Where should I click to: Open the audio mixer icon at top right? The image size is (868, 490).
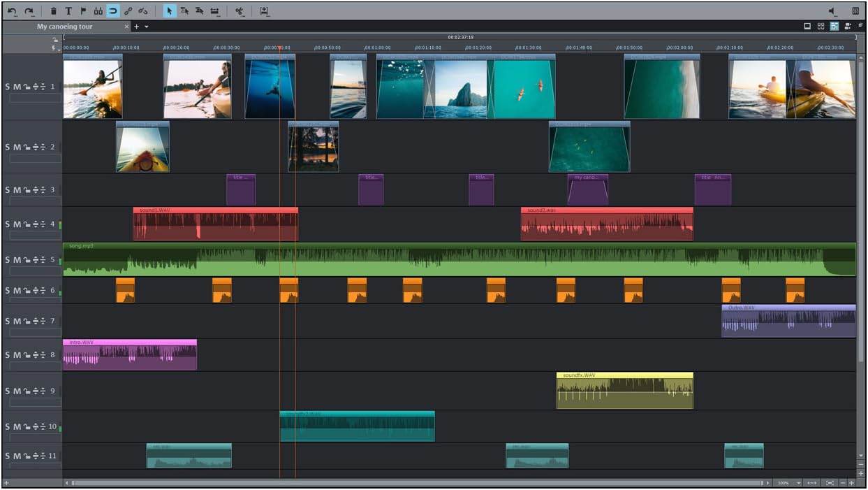tap(855, 11)
